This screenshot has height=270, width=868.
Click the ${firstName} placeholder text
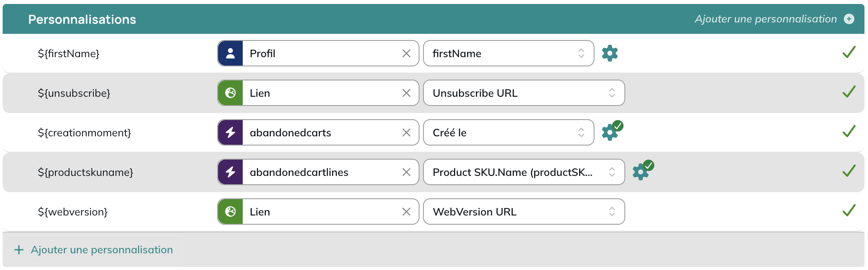[x=69, y=54]
